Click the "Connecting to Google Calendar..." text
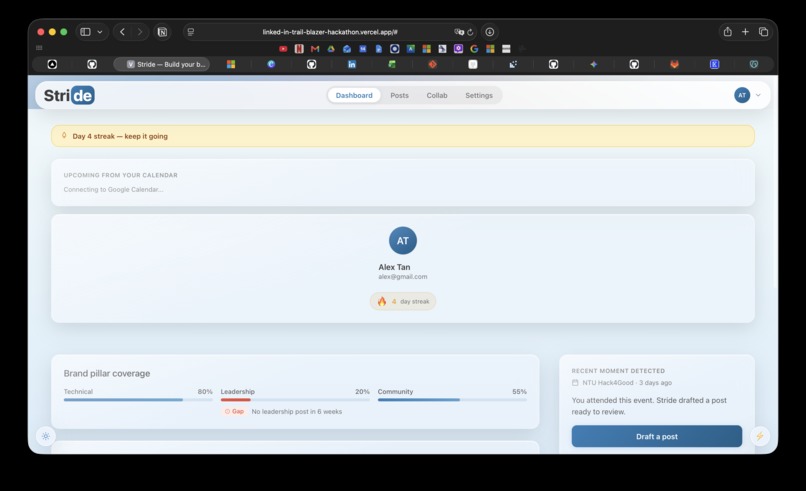The height and width of the screenshot is (491, 806). 113,189
